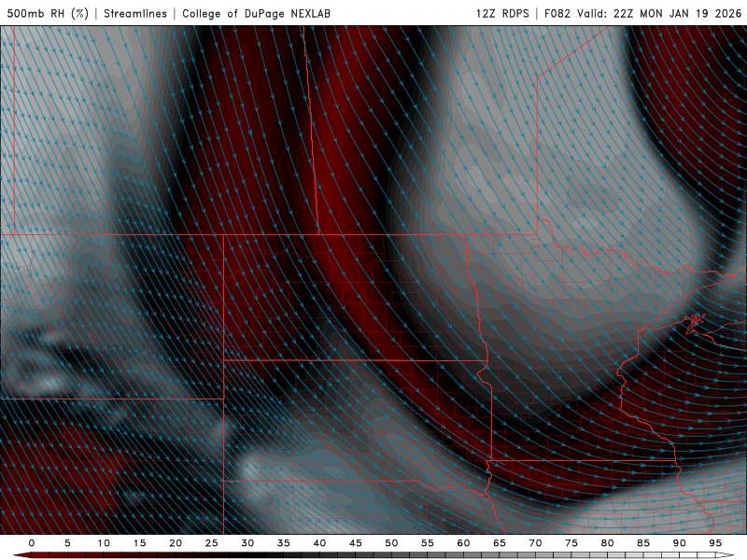Click the colorbar label '10'
The height and width of the screenshot is (560, 747).
[104, 543]
